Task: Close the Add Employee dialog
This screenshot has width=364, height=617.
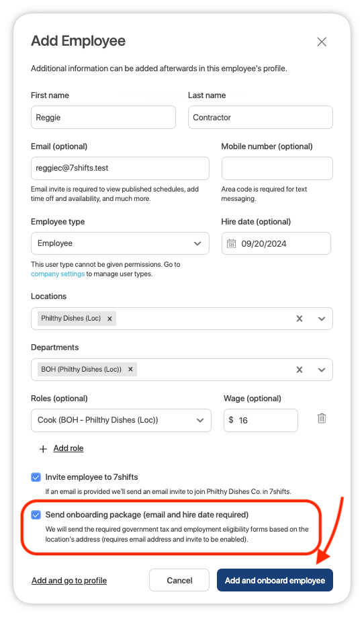Action: tap(322, 42)
